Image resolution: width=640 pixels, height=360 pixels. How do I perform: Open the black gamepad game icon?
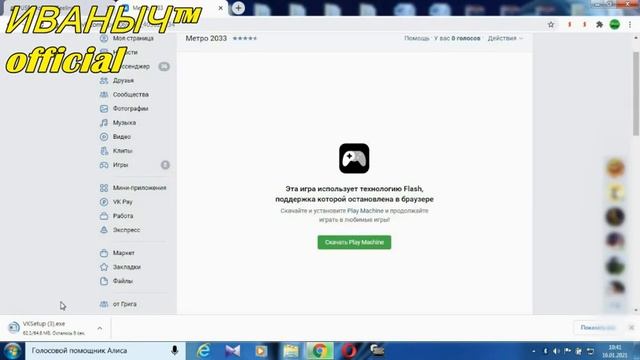click(354, 158)
